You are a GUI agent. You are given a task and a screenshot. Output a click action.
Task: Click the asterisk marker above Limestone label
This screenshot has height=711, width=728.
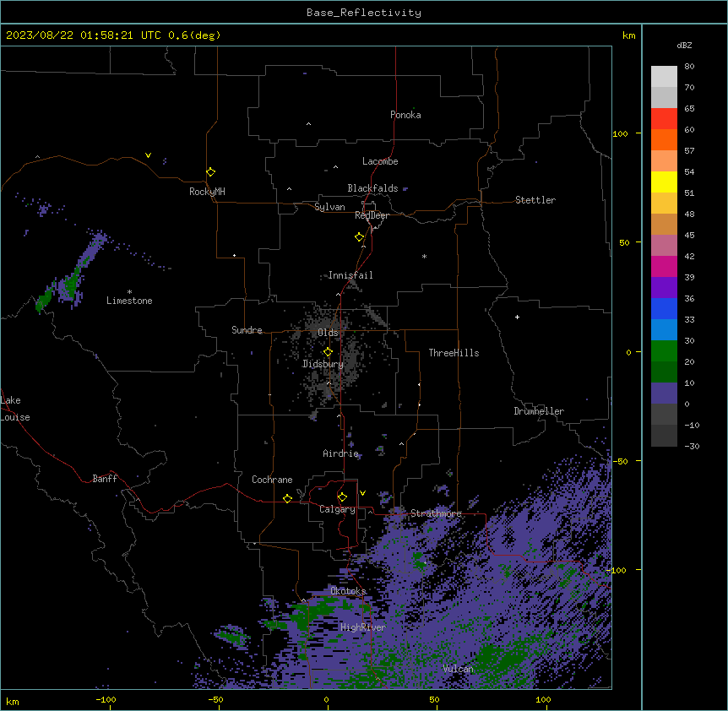point(129,292)
